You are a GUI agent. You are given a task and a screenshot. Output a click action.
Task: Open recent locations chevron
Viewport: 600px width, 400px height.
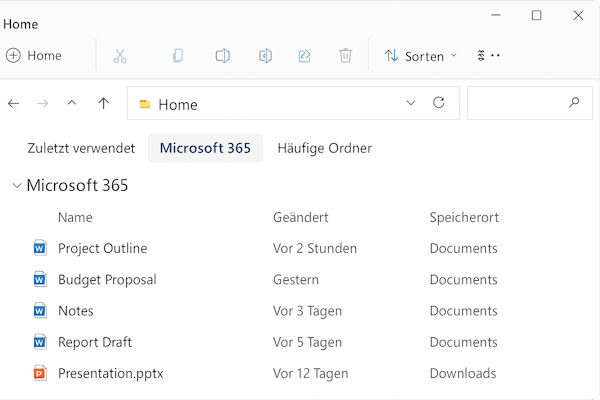pyautogui.click(x=72, y=103)
